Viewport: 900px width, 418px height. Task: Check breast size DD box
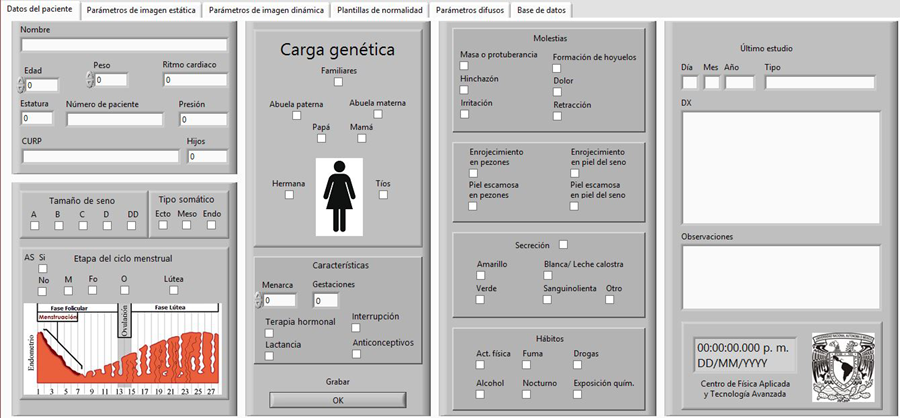(x=132, y=225)
